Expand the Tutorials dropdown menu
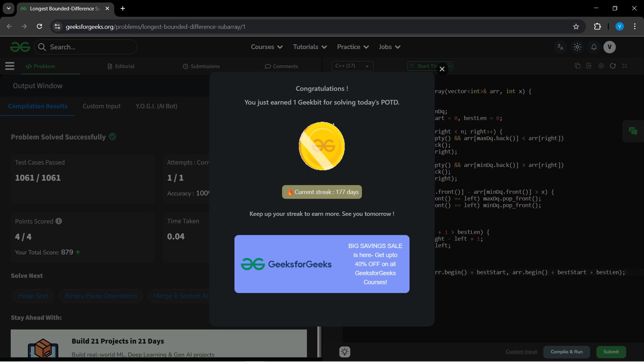644x362 pixels. point(310,47)
